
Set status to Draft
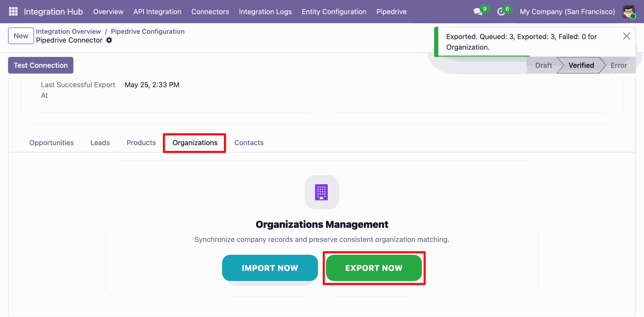543,65
